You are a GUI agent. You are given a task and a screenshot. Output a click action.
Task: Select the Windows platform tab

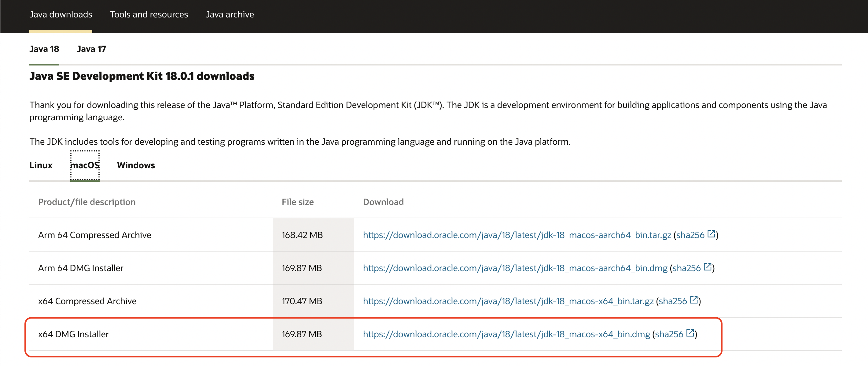click(136, 165)
